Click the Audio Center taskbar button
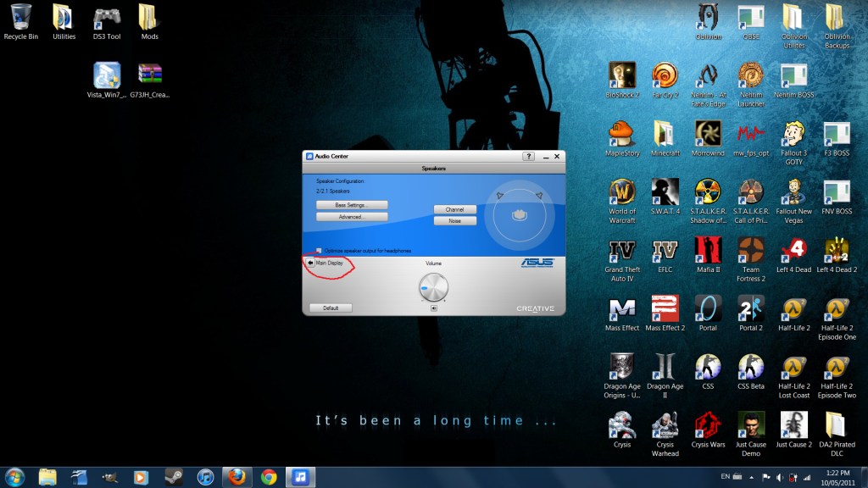The height and width of the screenshot is (488, 868). [301, 477]
